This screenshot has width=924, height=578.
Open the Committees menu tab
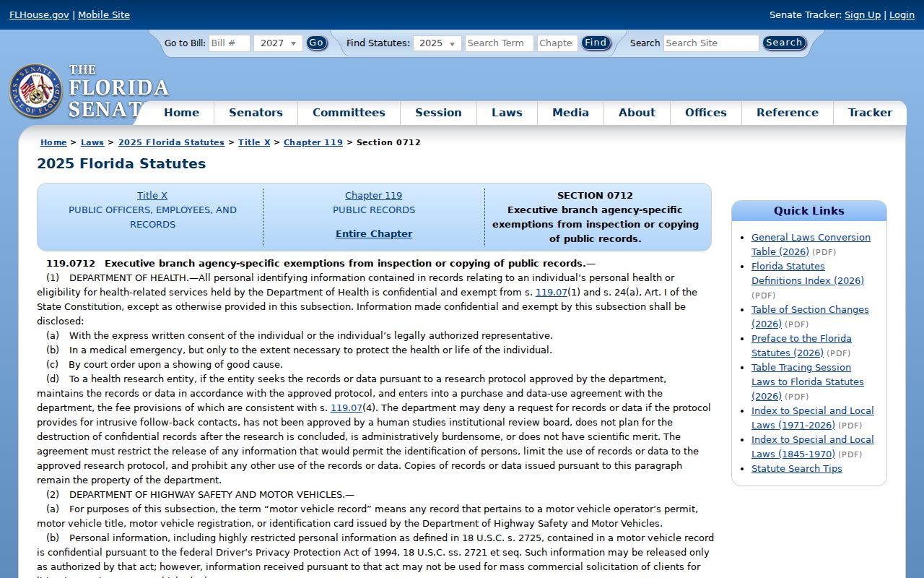[349, 113]
